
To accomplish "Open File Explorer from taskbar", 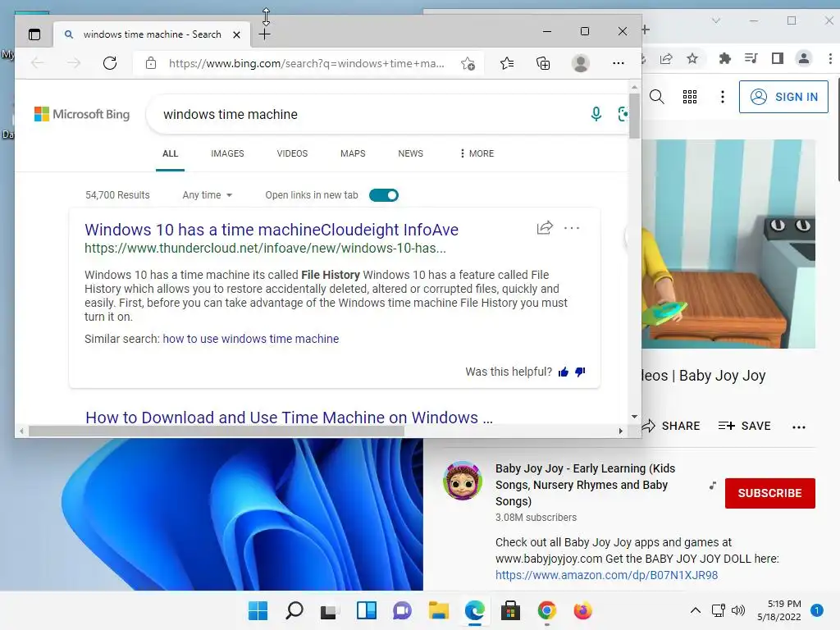I will pos(439,610).
